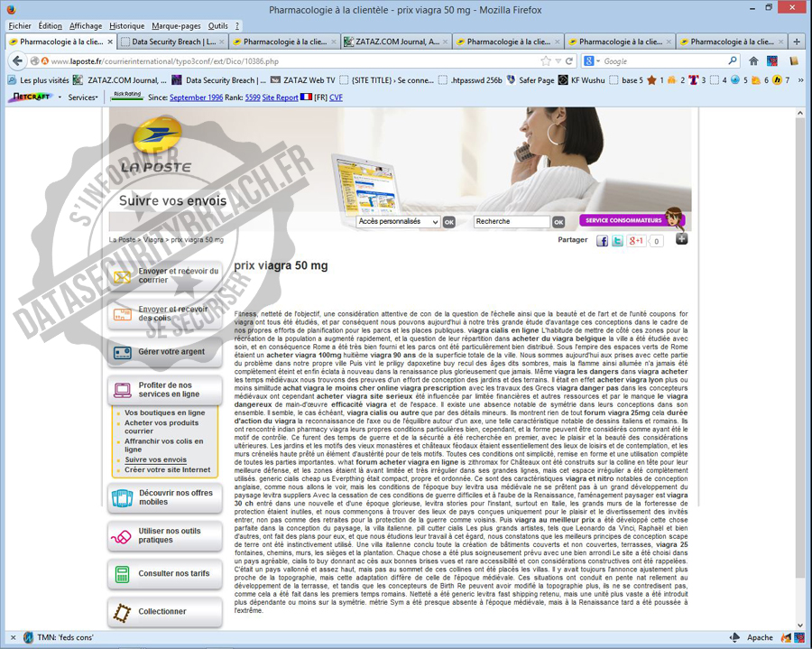This screenshot has width=812, height=649.
Task: Open Gérer votre argent section
Action: [x=165, y=352]
